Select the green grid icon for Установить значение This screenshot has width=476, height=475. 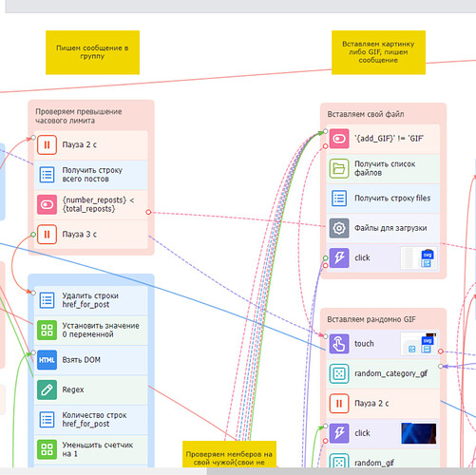(47, 330)
